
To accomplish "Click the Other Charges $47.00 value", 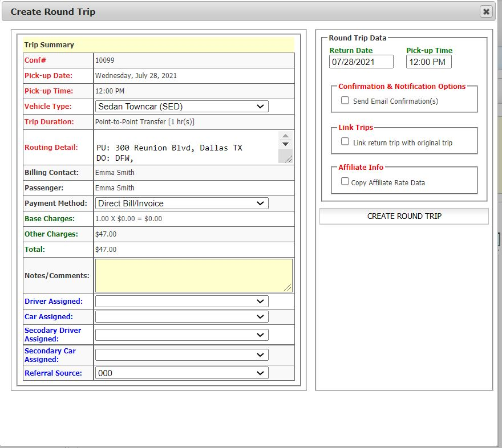I will [106, 234].
